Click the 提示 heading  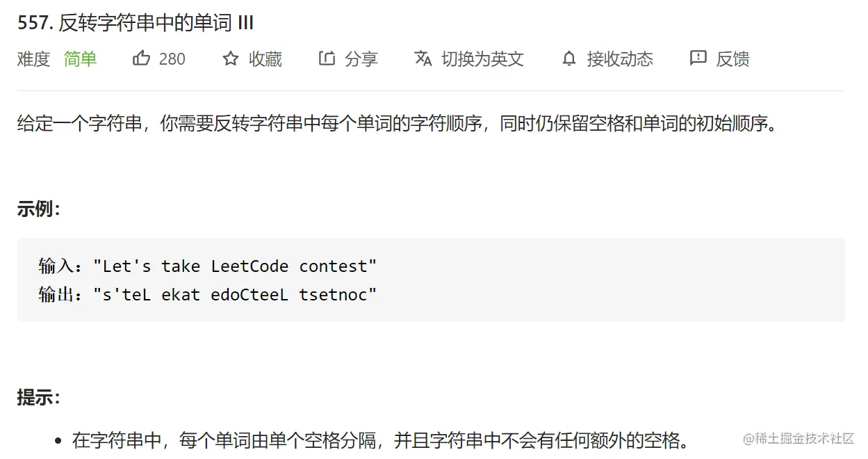[38, 397]
